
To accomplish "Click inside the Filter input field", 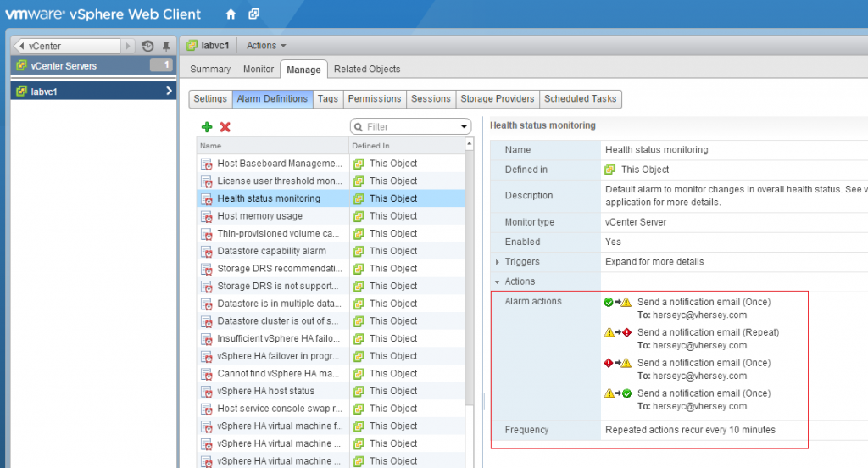I will pyautogui.click(x=411, y=127).
